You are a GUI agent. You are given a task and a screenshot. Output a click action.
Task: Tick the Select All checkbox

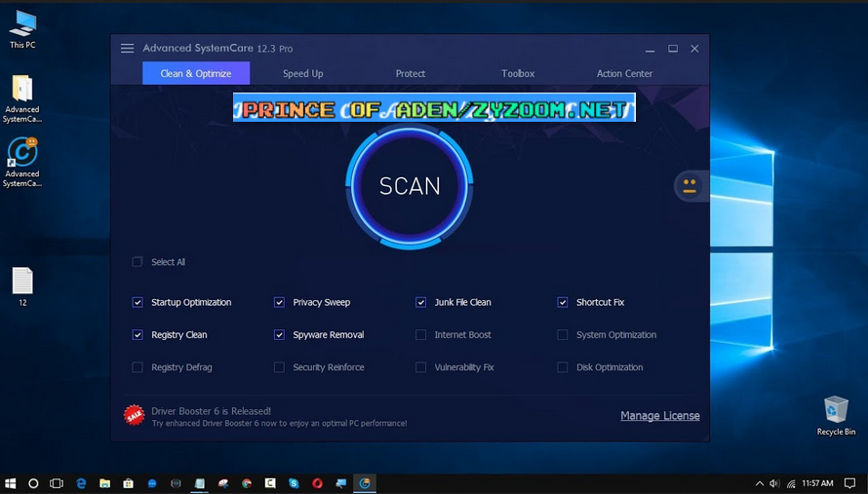138,262
